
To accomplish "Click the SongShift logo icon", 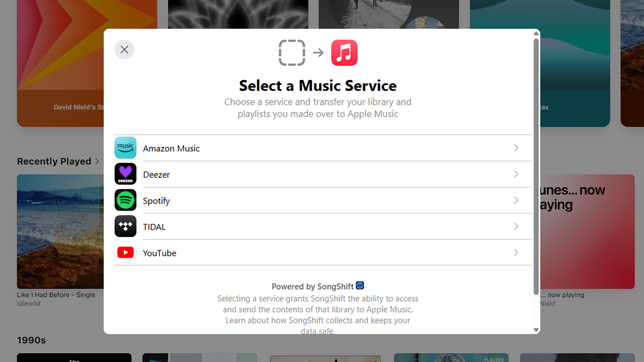I will (x=360, y=285).
